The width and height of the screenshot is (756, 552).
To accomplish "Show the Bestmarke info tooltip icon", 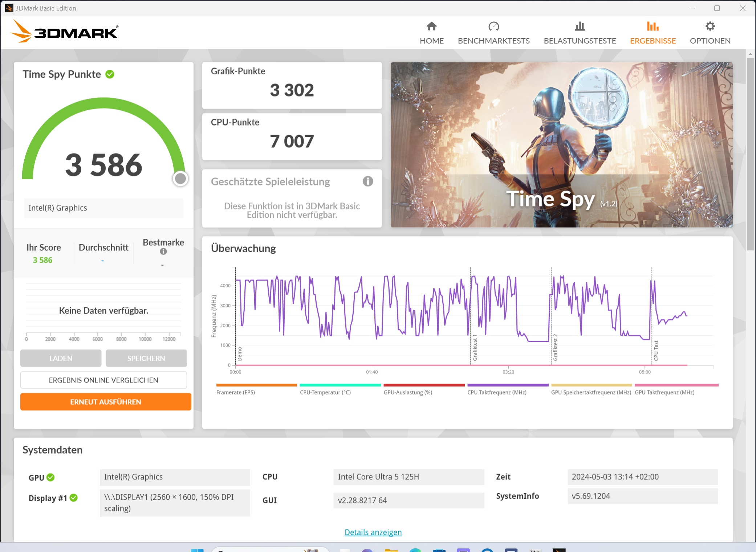I will (x=163, y=252).
